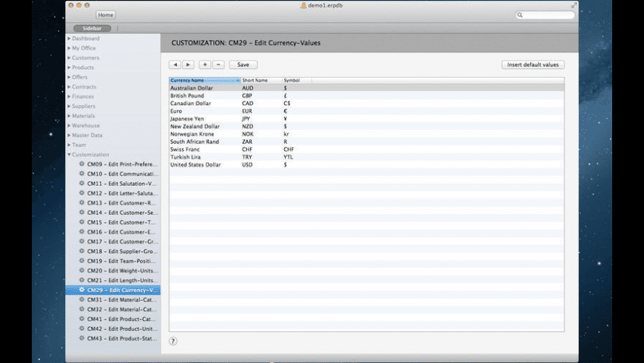Expand the Team section

(69, 144)
